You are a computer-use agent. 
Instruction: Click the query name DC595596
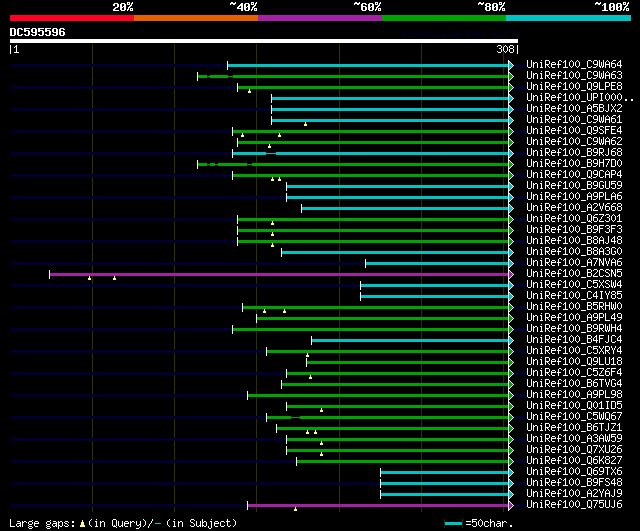pos(37,32)
